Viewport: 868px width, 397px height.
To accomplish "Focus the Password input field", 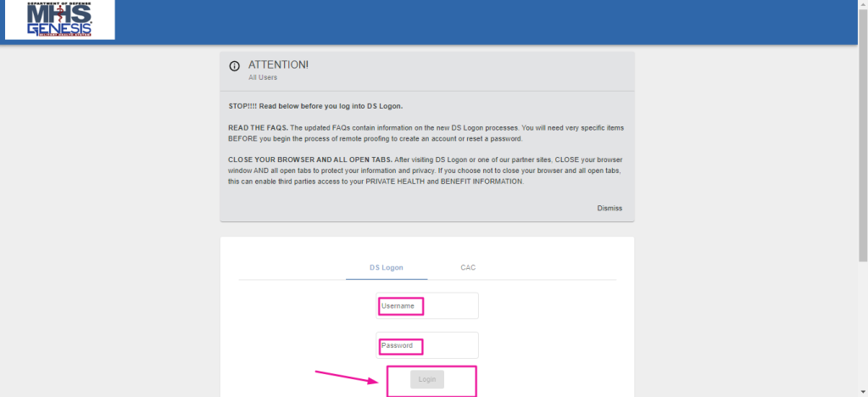I will tap(427, 345).
